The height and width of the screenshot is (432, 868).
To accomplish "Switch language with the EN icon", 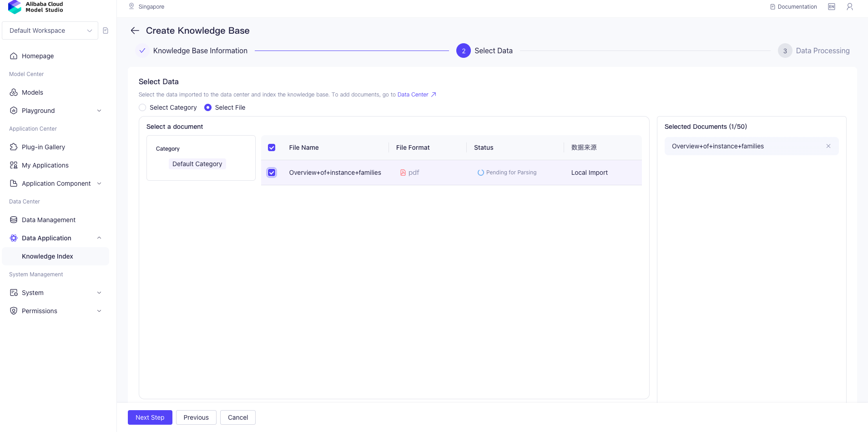I will tap(832, 7).
